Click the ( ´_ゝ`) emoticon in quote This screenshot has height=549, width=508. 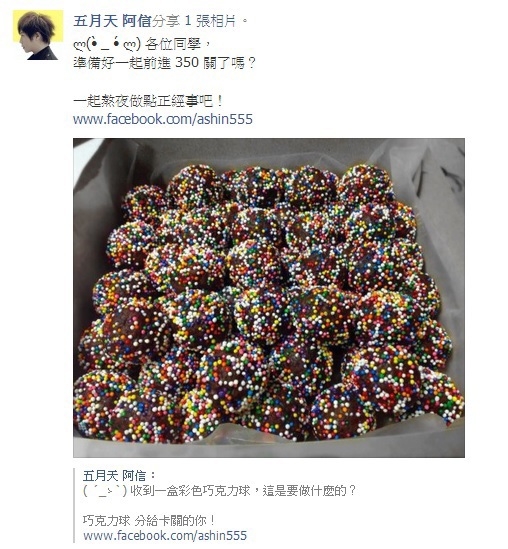coord(105,491)
